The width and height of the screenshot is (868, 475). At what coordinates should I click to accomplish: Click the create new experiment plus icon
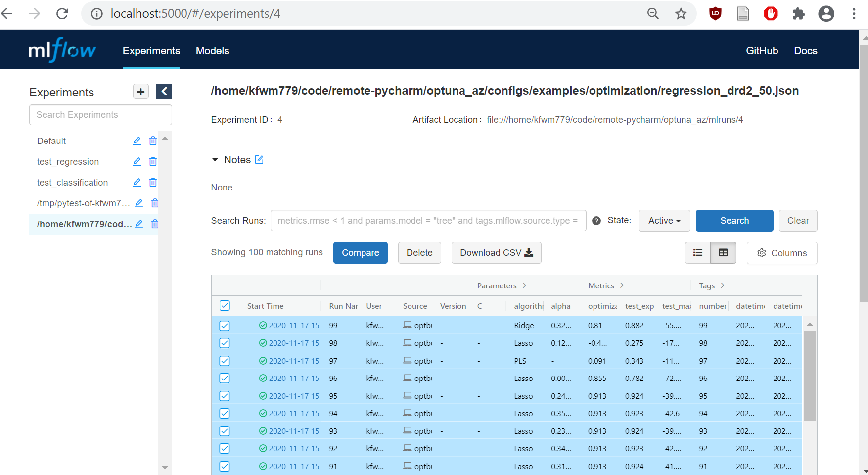141,92
